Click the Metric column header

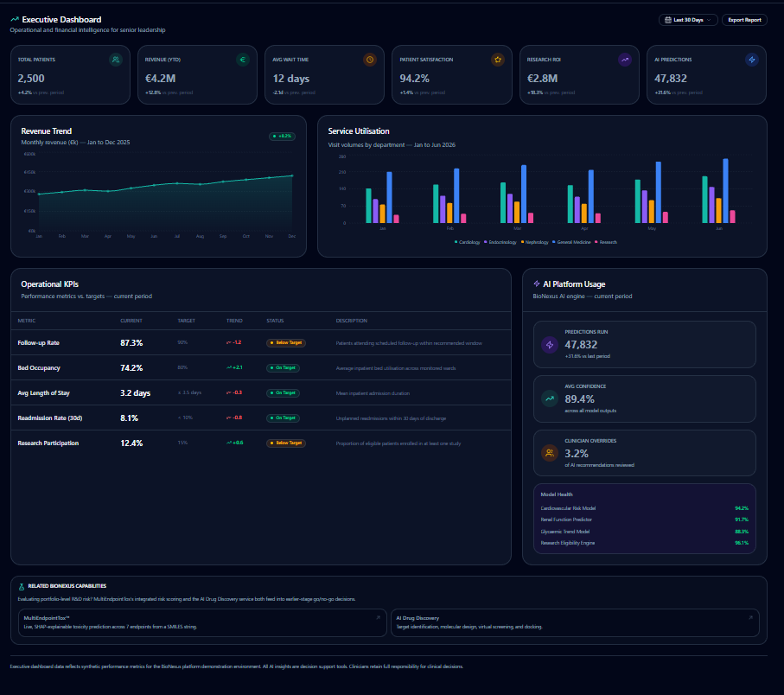pyautogui.click(x=27, y=321)
